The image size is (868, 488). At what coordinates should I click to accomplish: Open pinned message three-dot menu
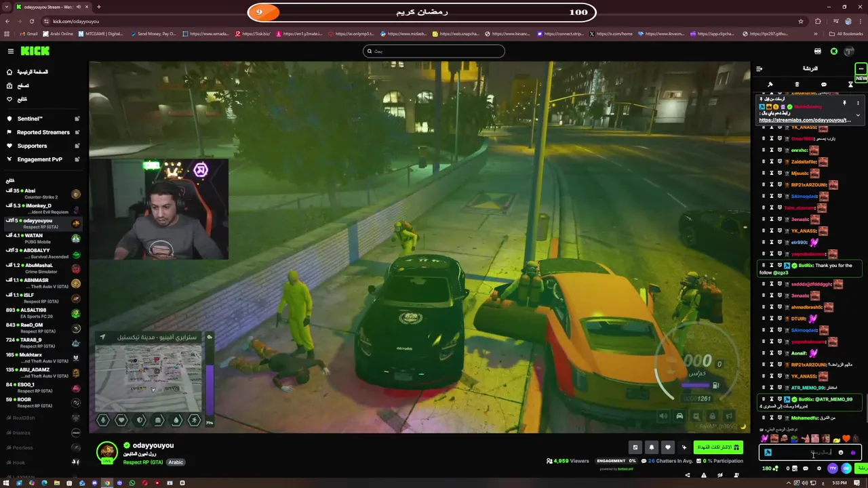coord(858,103)
